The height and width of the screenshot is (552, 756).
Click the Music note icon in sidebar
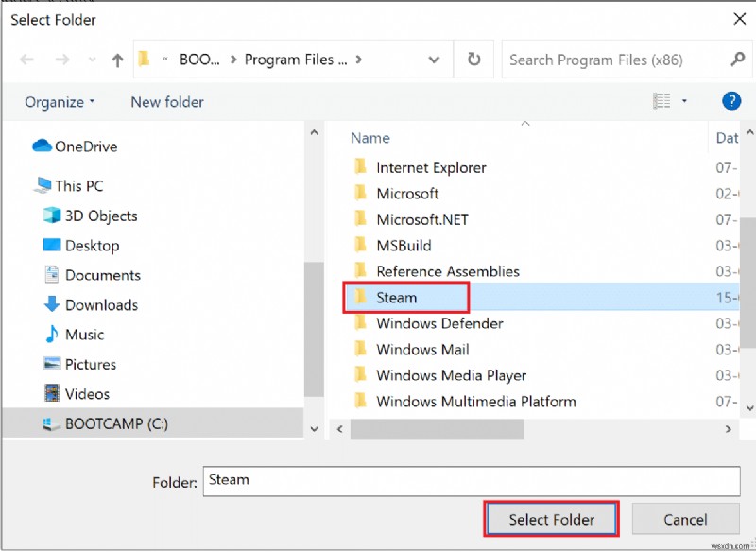(x=52, y=335)
